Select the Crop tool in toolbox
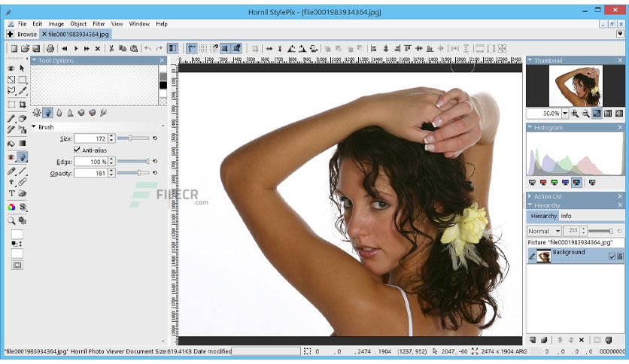 [x=23, y=105]
